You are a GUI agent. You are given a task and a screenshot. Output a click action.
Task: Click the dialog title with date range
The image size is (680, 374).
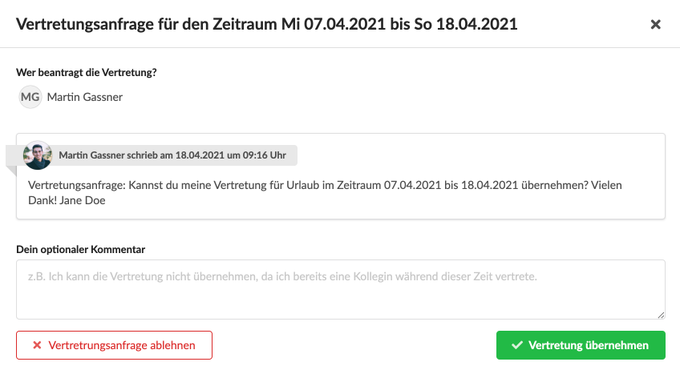[267, 24]
